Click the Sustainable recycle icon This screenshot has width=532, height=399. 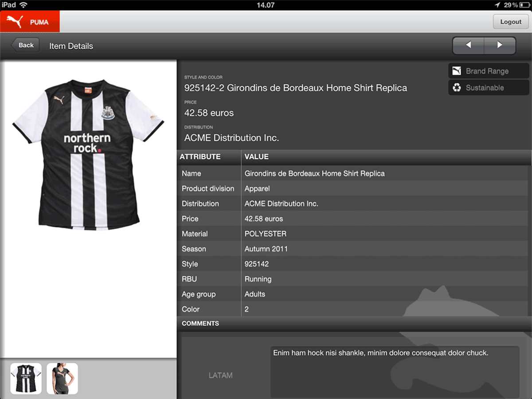pyautogui.click(x=457, y=88)
